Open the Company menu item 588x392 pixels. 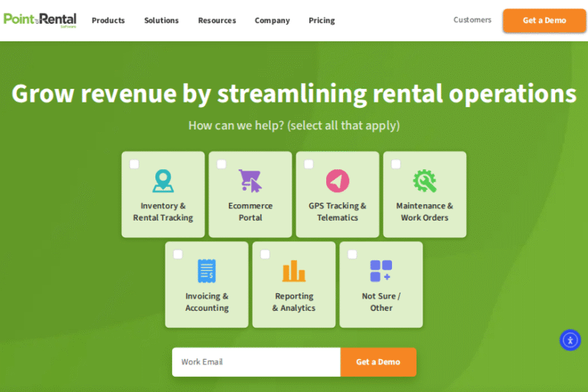(272, 21)
